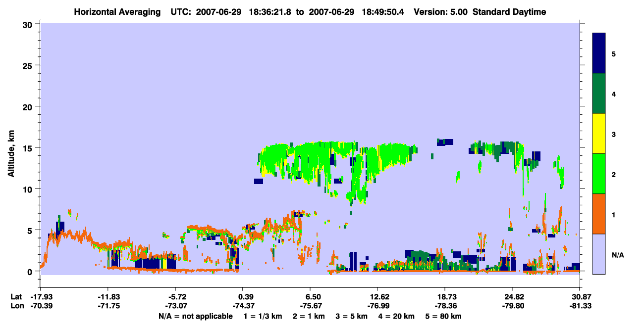
Task: Click the isolated navy block near 11 km altitude
Action: point(258,181)
